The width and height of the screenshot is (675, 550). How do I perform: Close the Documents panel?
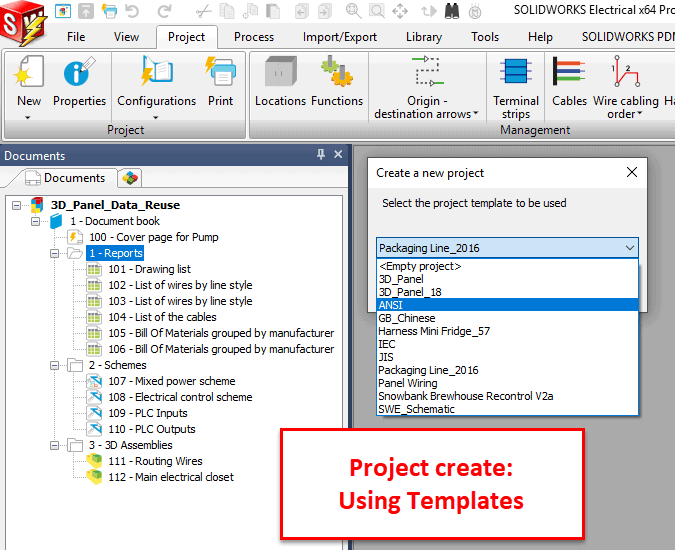[x=338, y=154]
